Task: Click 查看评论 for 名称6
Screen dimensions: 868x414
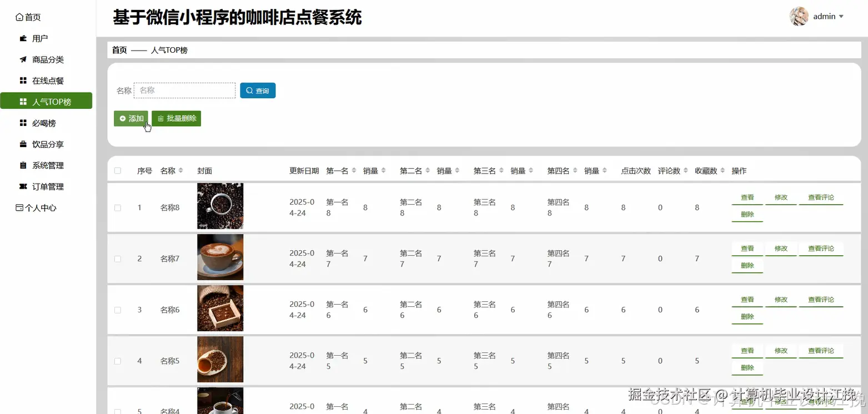Action: coord(821,300)
